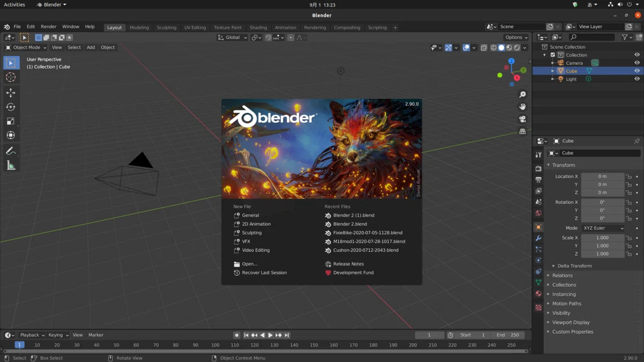Select the Scale tool
Image resolution: width=644 pixels, height=362 pixels.
[x=11, y=121]
